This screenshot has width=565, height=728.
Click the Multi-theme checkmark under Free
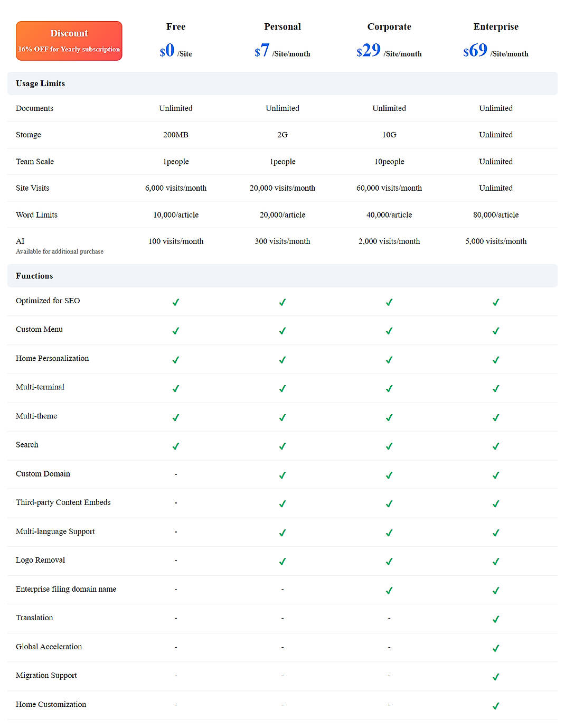click(175, 417)
